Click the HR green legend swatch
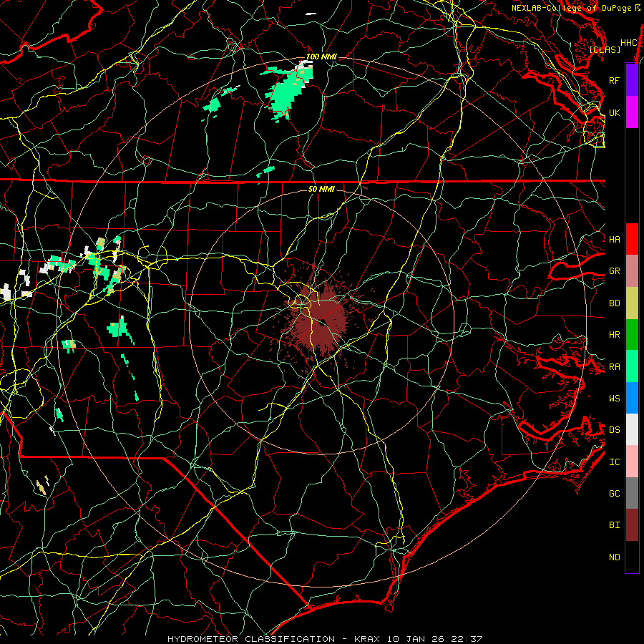The width and height of the screenshot is (644, 644). click(632, 335)
